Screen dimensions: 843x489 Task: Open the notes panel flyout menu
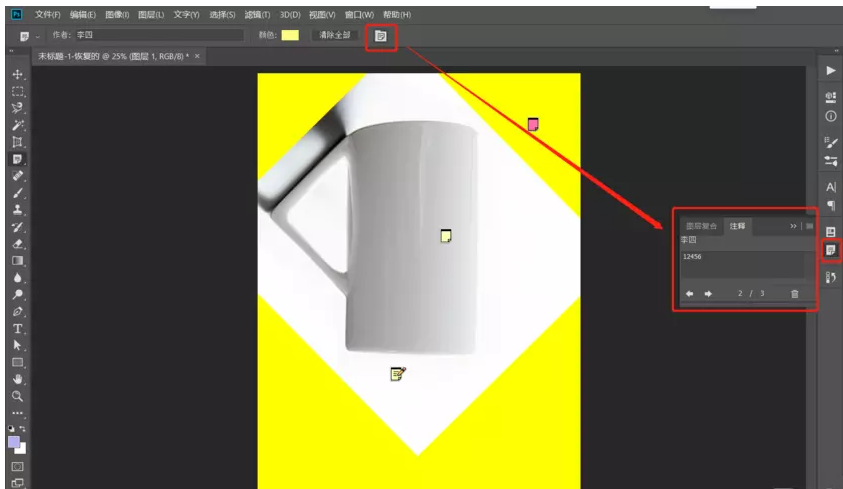point(810,226)
